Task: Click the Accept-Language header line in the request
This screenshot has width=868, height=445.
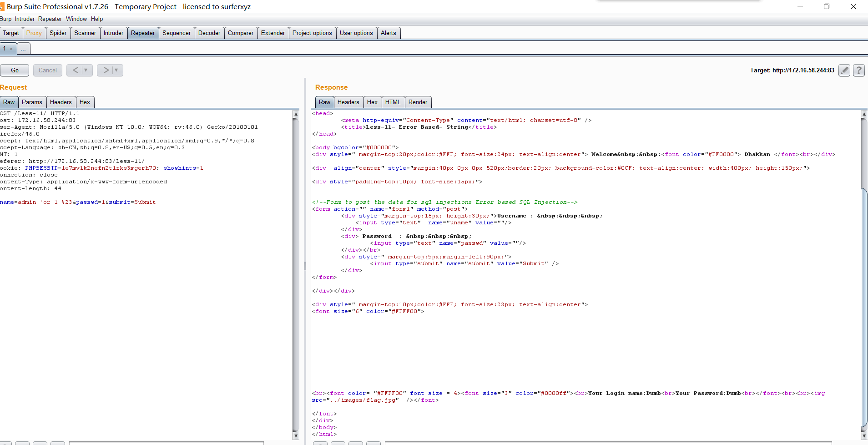Action: [92, 147]
